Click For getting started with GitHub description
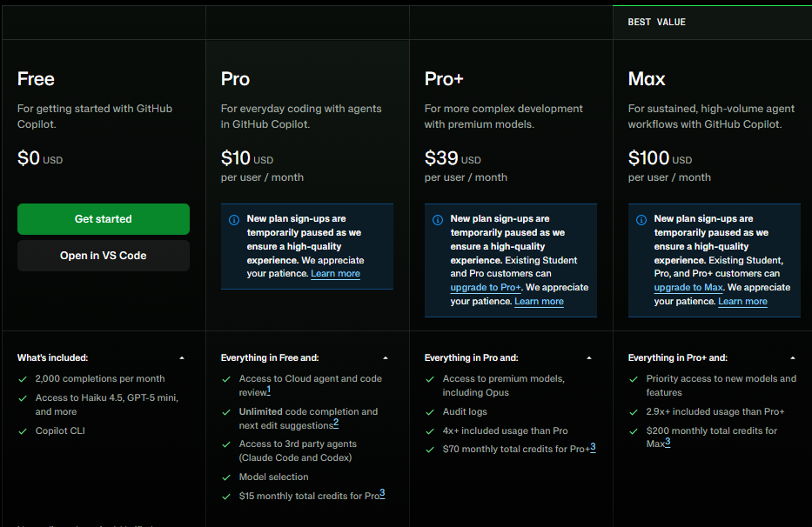This screenshot has height=527, width=812. (x=95, y=117)
